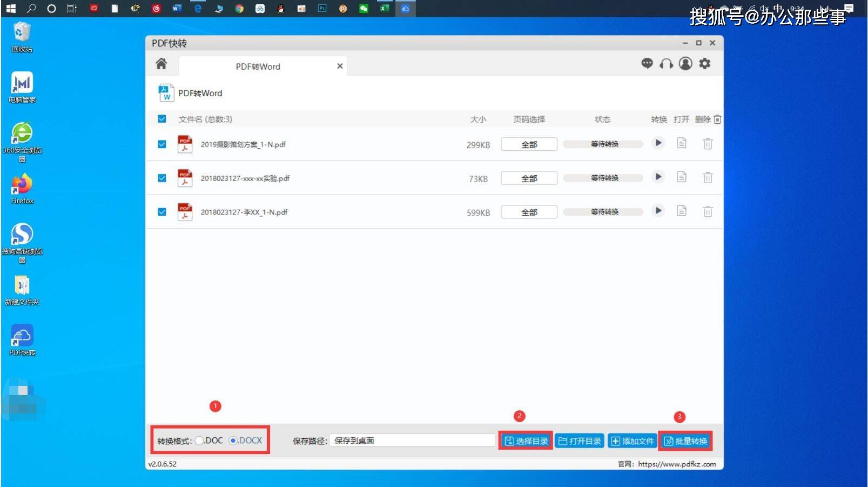Click the 批量转换 batch convert button
Screen dimensions: 868x487
point(685,441)
